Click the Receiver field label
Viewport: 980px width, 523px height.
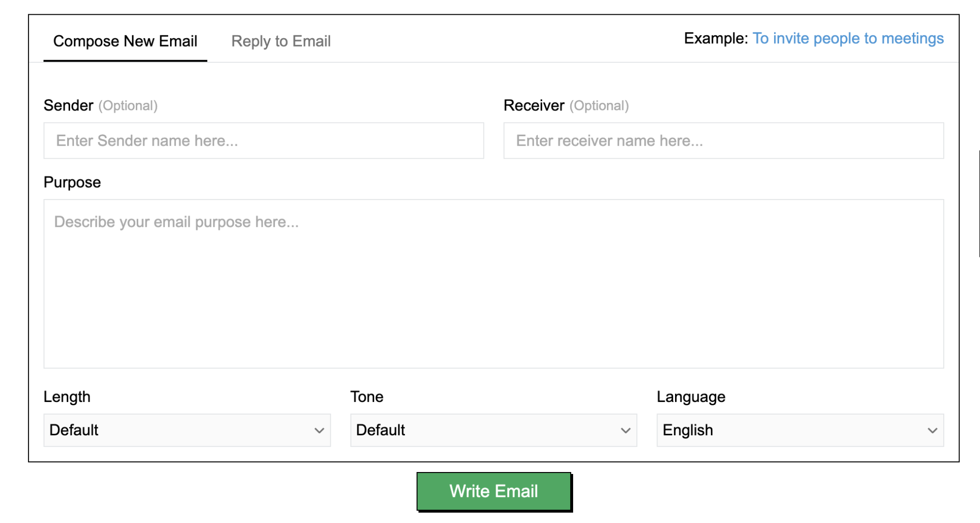click(534, 105)
